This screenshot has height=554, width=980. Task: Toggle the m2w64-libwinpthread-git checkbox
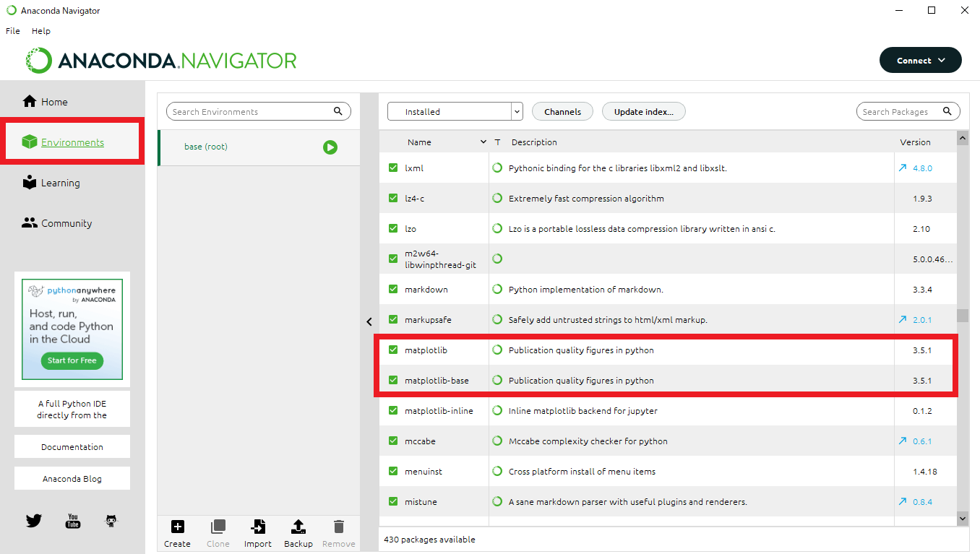[x=393, y=259]
